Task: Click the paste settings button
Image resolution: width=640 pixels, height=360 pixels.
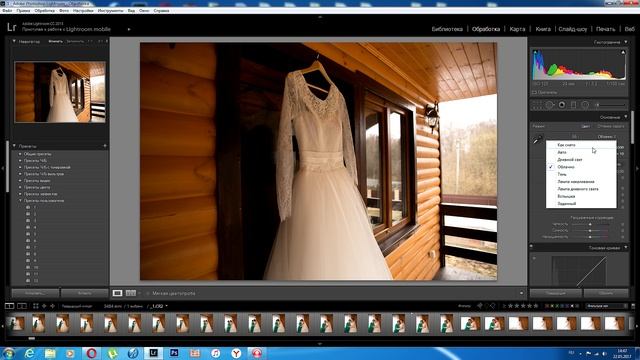Action: click(84, 293)
